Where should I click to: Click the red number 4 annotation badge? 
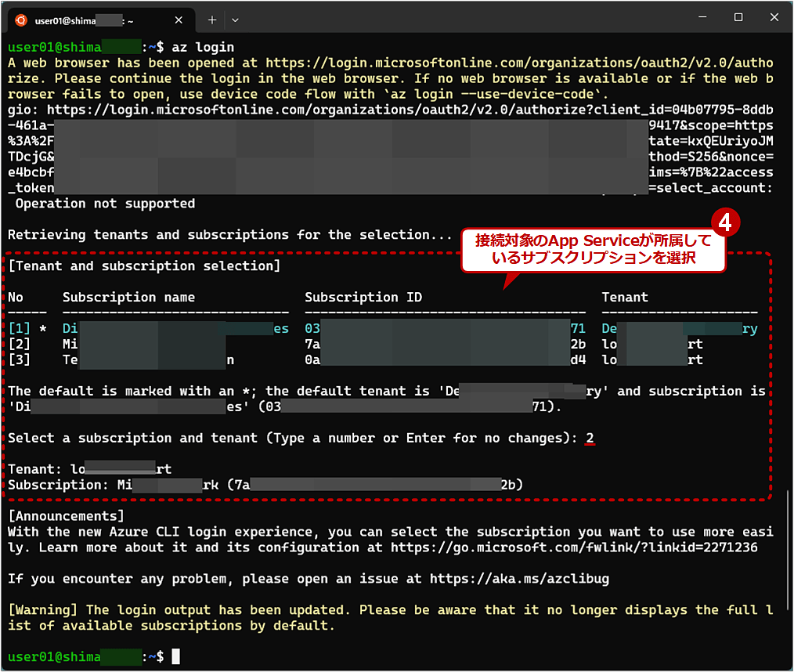(725, 222)
